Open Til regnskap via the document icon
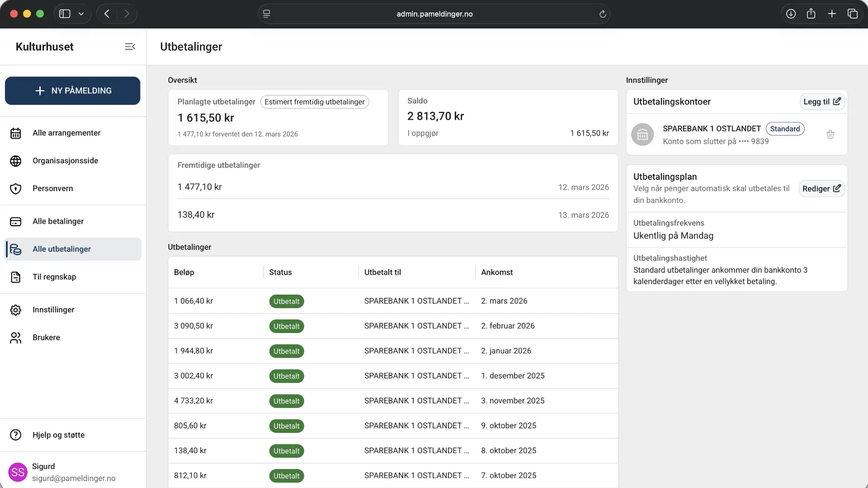This screenshot has height=488, width=868. pyautogui.click(x=16, y=277)
